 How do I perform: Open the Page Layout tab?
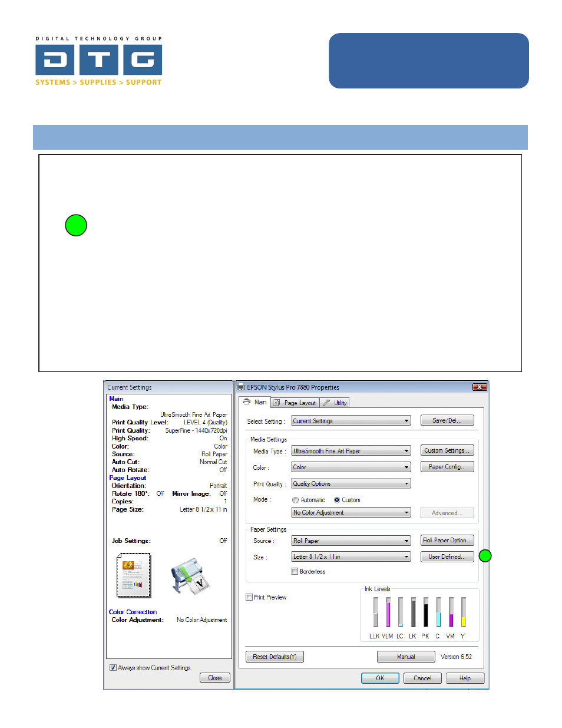click(295, 403)
